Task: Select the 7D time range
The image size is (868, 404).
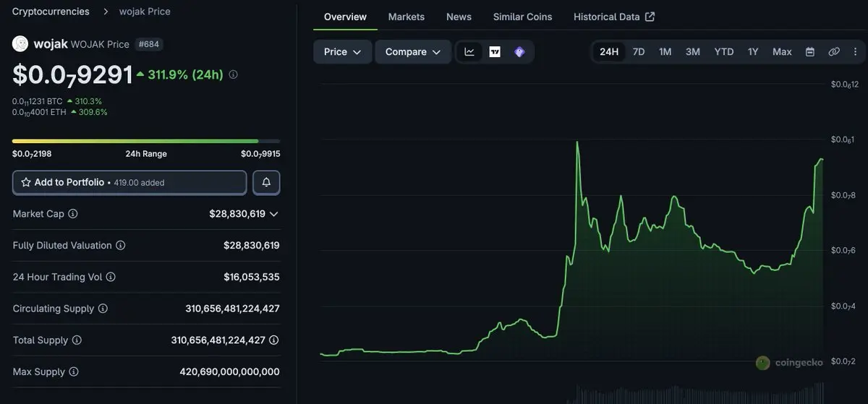Action: 639,52
